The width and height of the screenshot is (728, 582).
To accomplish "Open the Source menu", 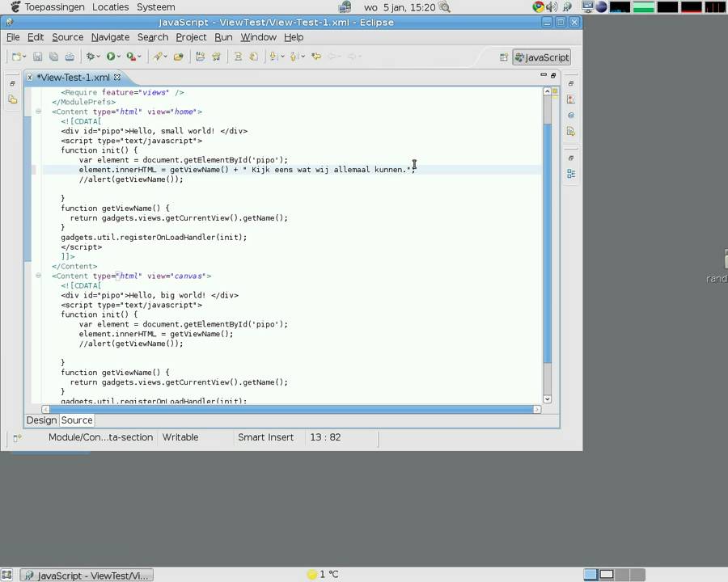I will pos(67,37).
